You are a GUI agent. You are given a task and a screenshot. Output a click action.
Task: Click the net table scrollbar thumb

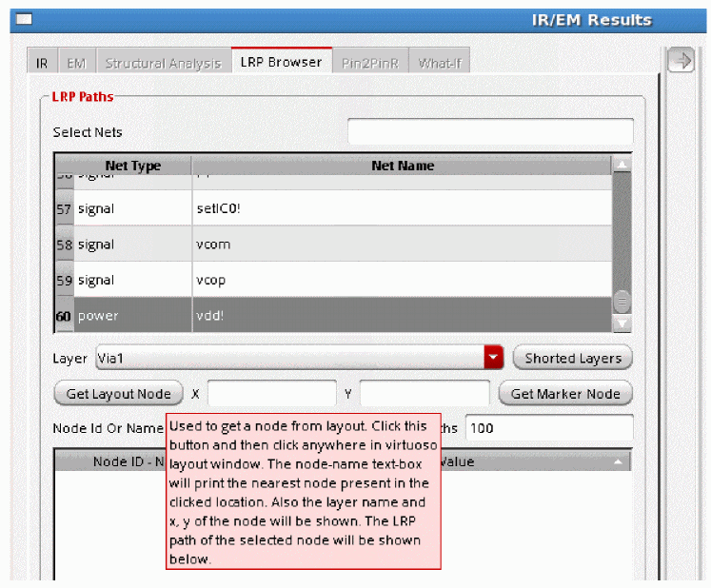tap(622, 302)
